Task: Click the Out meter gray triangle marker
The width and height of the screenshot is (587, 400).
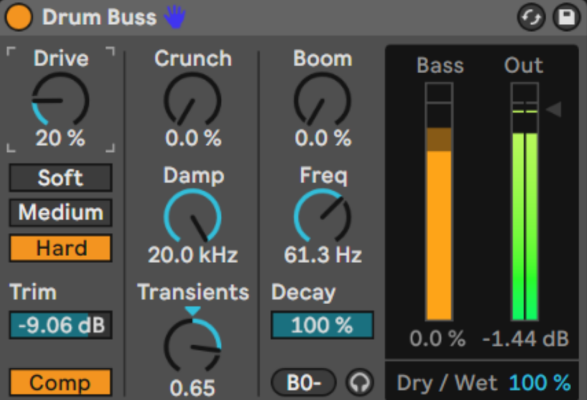Action: (x=554, y=110)
